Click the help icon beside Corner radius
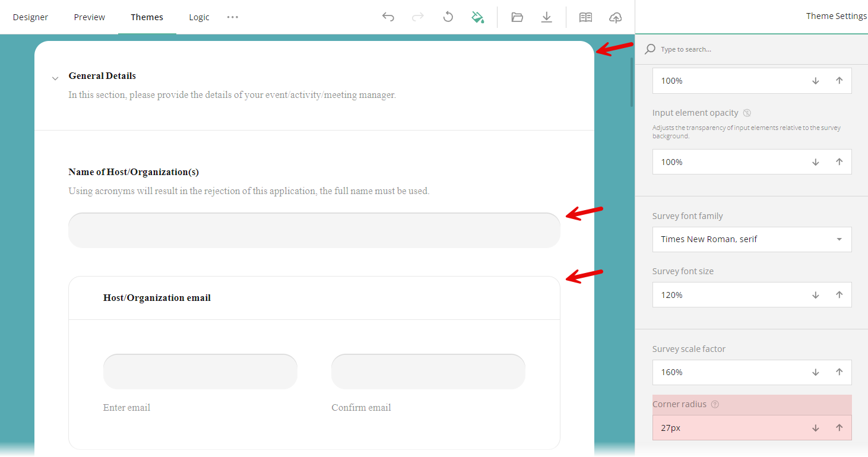 tap(715, 404)
